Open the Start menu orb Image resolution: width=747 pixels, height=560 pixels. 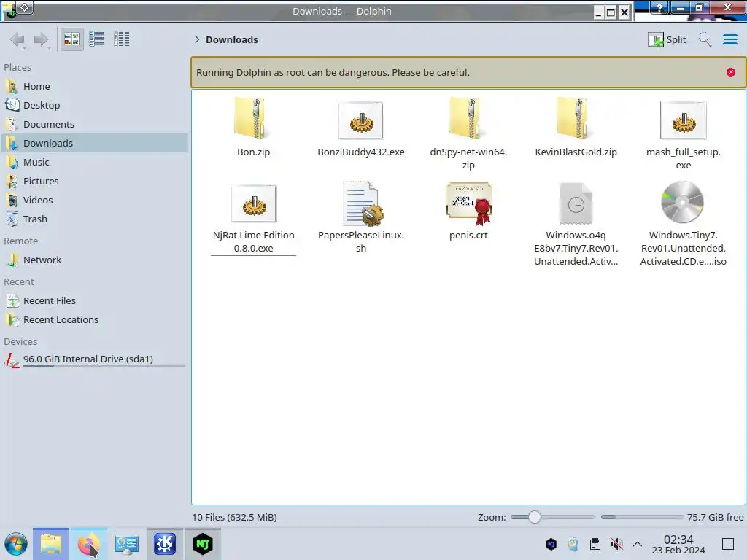[x=16, y=544]
